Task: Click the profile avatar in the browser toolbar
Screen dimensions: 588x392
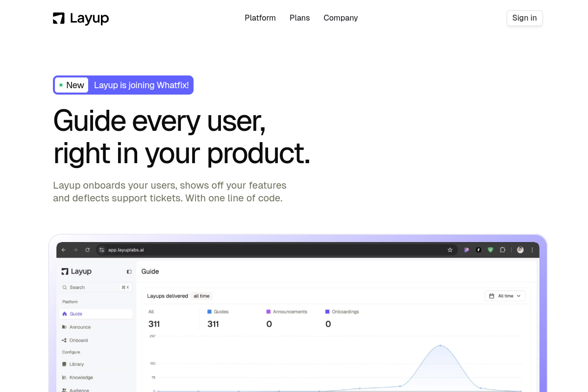Action: tap(520, 250)
